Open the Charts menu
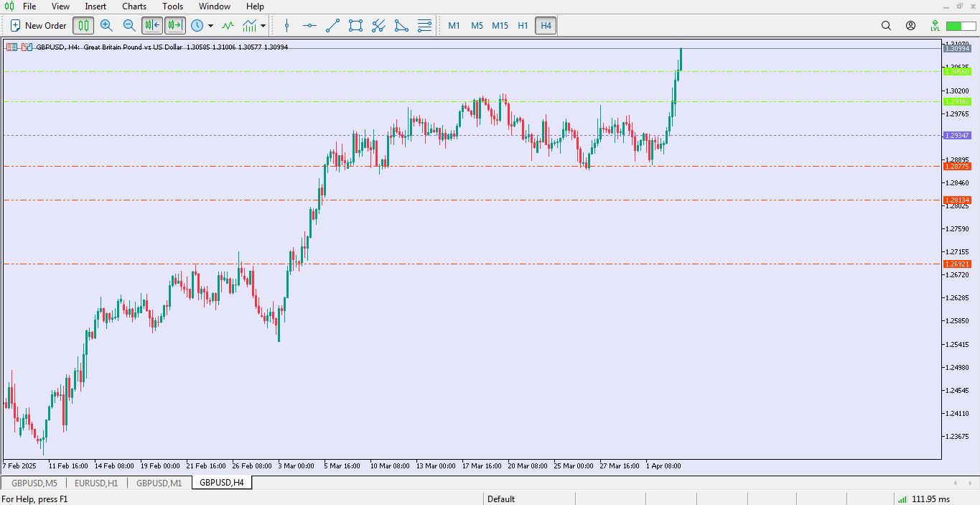 (x=134, y=6)
